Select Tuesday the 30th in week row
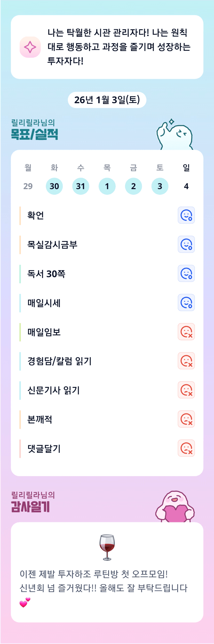 click(x=54, y=186)
